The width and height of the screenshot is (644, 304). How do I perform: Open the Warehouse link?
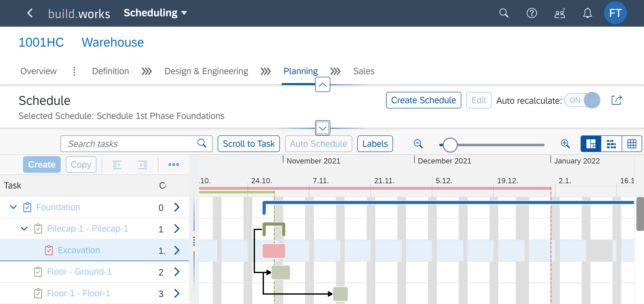tap(113, 42)
